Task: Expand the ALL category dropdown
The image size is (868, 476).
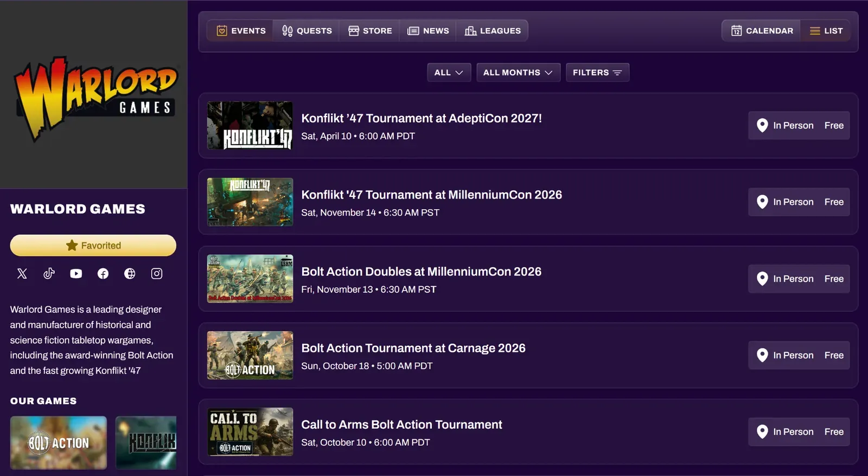Action: click(449, 73)
